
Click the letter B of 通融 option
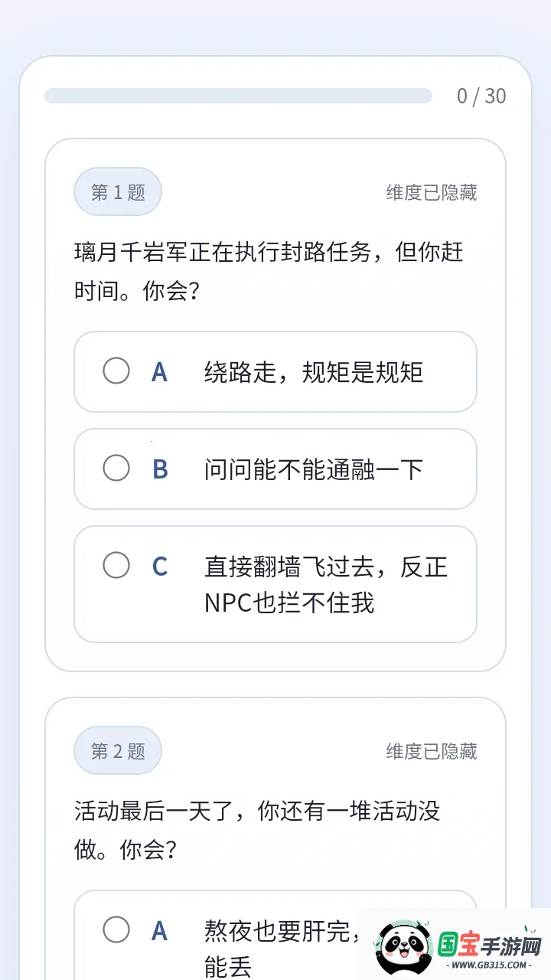[x=159, y=469]
